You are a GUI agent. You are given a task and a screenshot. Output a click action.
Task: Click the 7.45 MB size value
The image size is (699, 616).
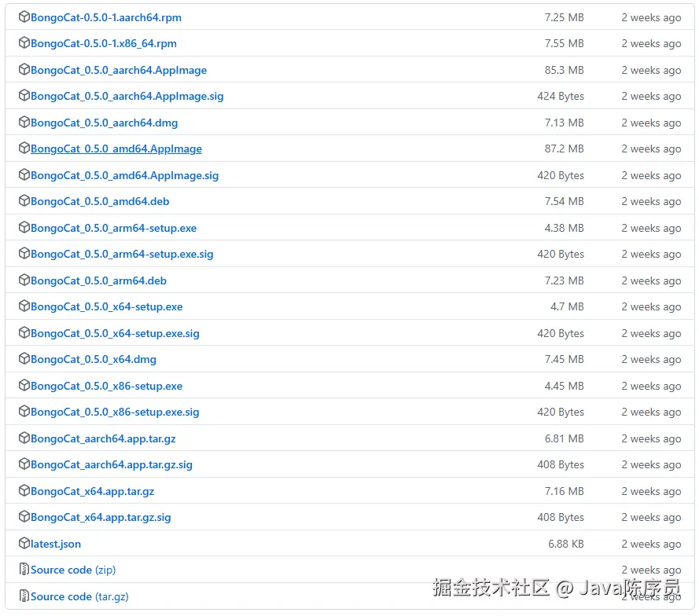pos(564,359)
